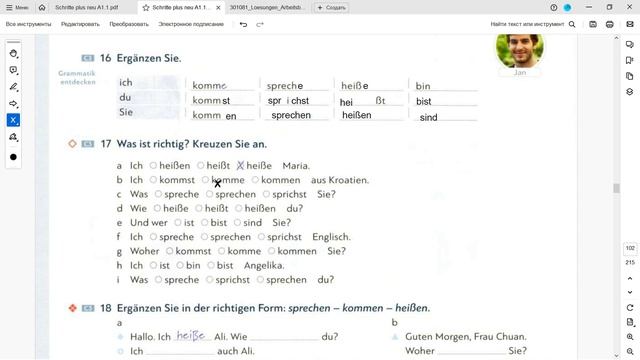Mark 'sprichst' circle in line i
Viewport: 640px width, 360px height.
pos(209,280)
